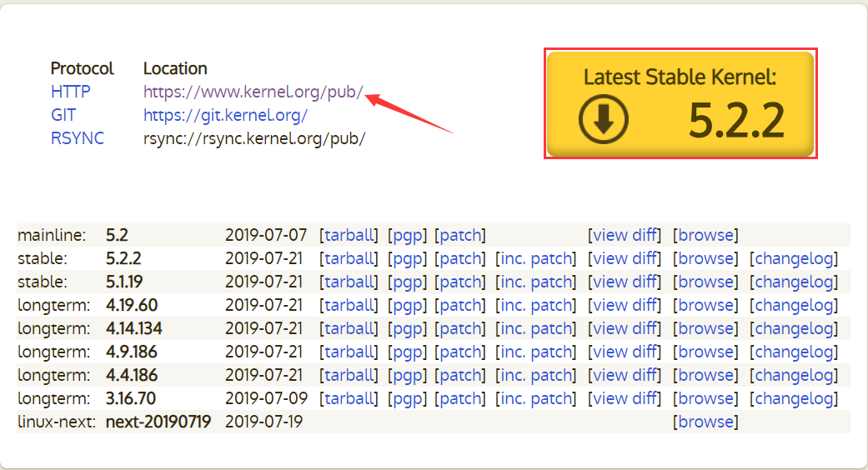Visit https://www.kernel.org/pub/ location
868x470 pixels.
pos(253,92)
